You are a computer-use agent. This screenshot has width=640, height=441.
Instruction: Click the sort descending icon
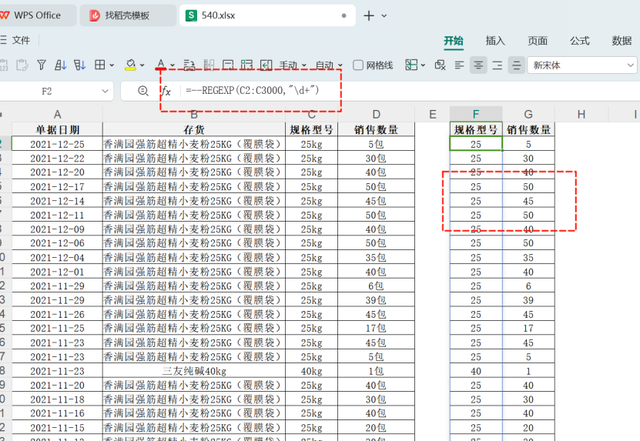coord(80,65)
